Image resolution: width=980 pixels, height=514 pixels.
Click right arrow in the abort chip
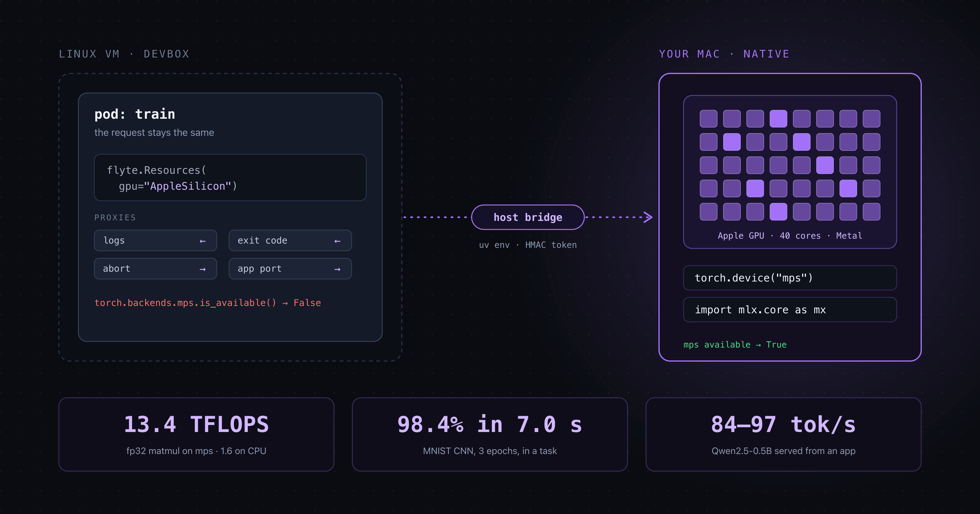tap(203, 269)
